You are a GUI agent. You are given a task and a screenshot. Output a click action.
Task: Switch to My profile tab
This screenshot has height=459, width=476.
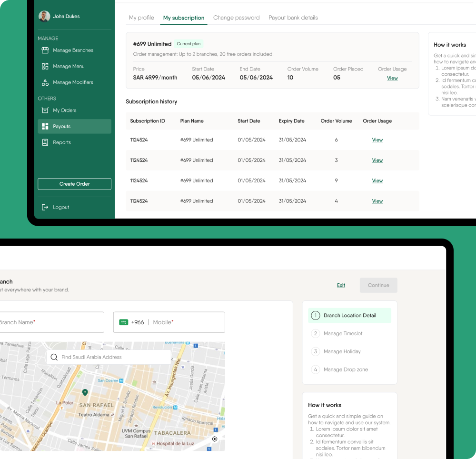pos(141,18)
